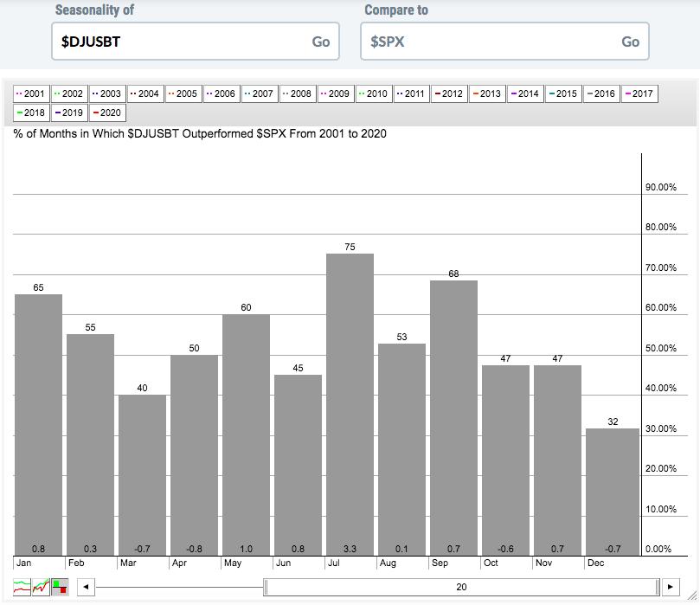The height and width of the screenshot is (605, 700).
Task: Click the left arrow of the year slider
Action: [85, 587]
